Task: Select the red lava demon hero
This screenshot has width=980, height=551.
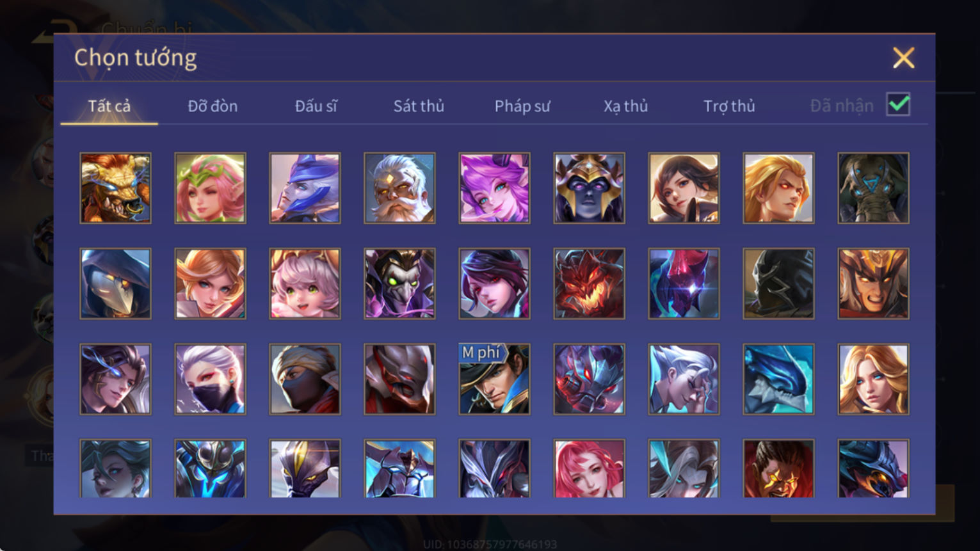Action: point(589,283)
